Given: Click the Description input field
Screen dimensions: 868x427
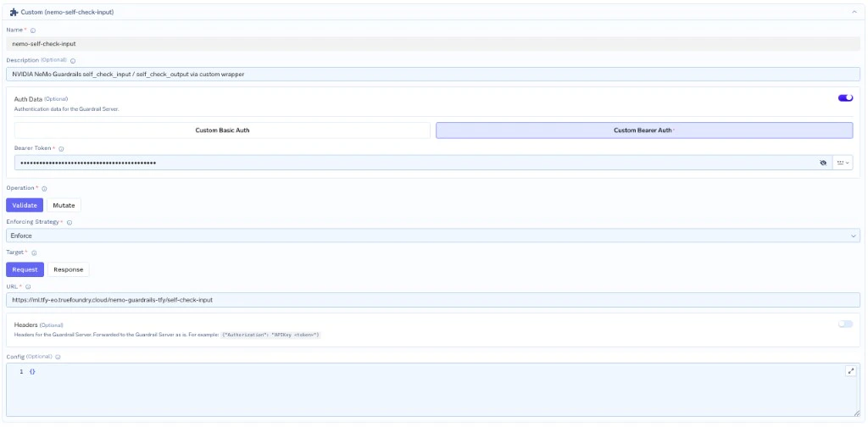Looking at the screenshot, I should 433,74.
